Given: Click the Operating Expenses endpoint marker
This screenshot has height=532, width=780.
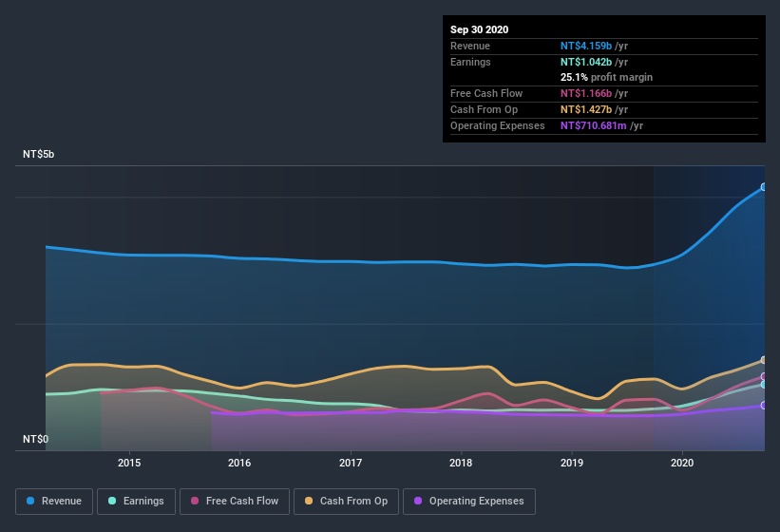Looking at the screenshot, I should tap(764, 406).
